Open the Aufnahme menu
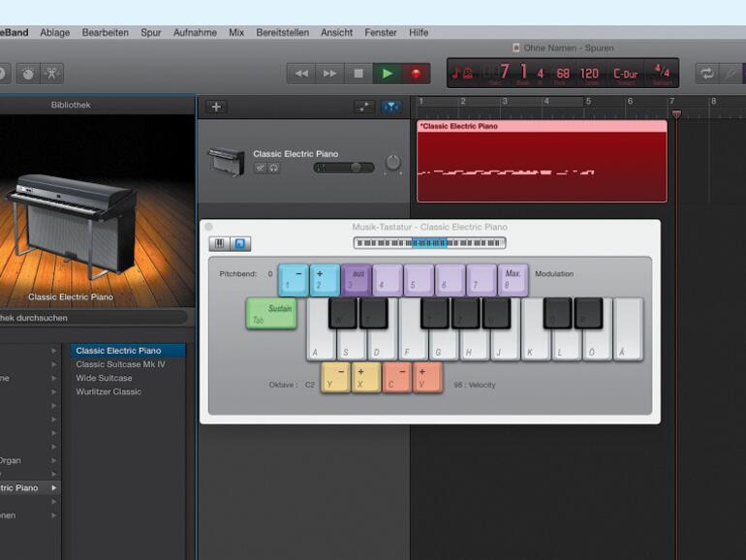Viewport: 746px width, 560px height. [195, 32]
